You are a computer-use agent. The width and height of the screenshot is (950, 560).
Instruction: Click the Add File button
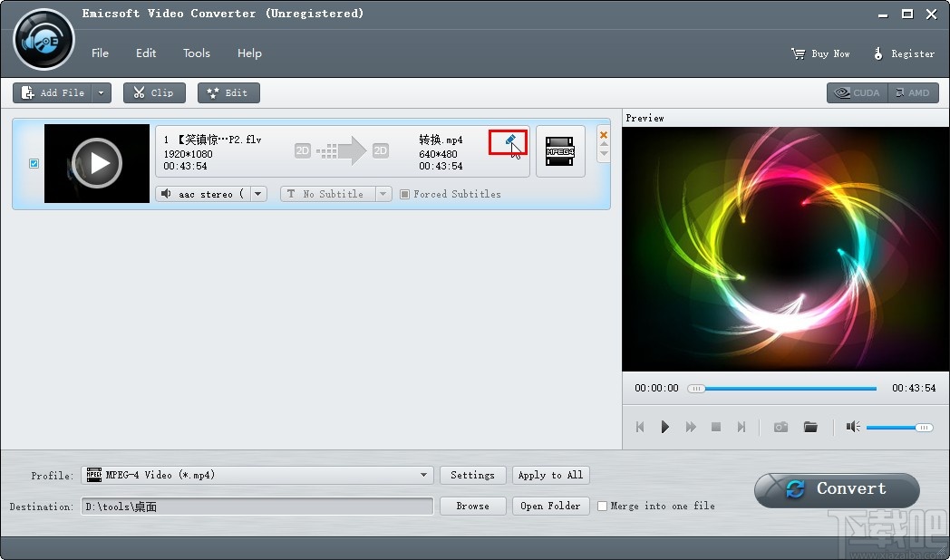coord(53,92)
